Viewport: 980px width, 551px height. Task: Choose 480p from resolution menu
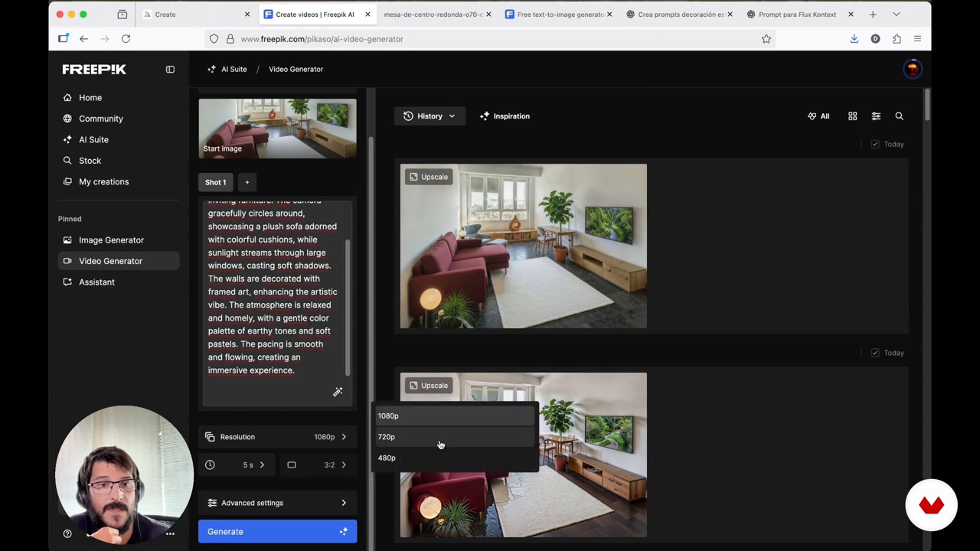[x=453, y=458]
